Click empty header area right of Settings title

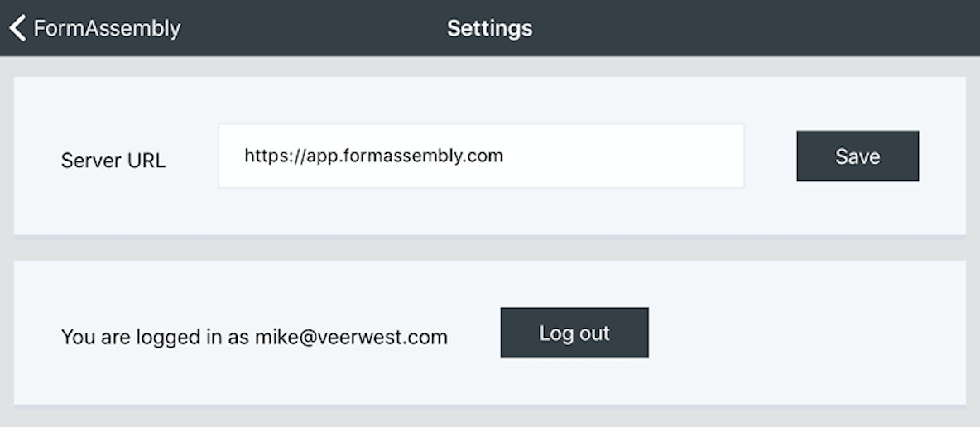click(x=745, y=28)
